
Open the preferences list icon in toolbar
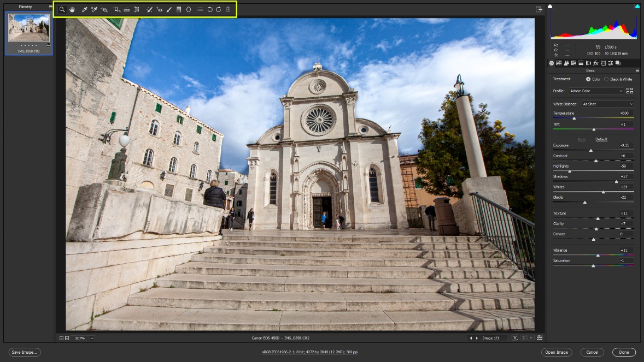tap(200, 9)
